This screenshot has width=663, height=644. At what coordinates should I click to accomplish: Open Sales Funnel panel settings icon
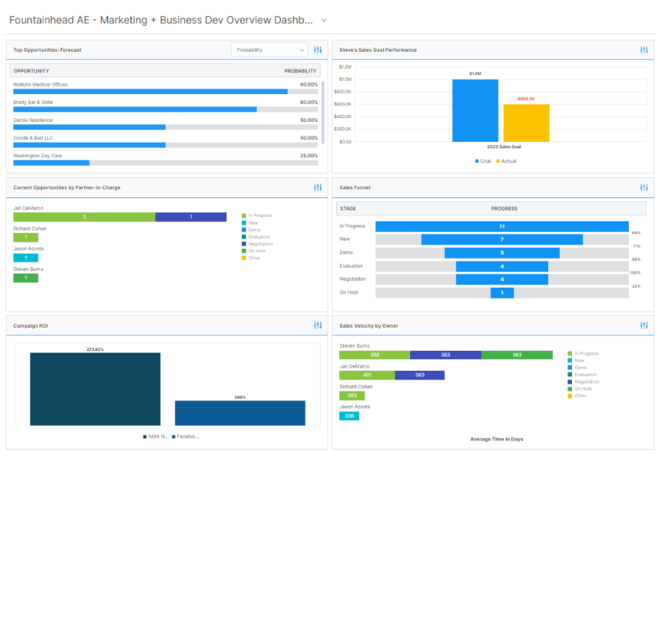click(644, 187)
